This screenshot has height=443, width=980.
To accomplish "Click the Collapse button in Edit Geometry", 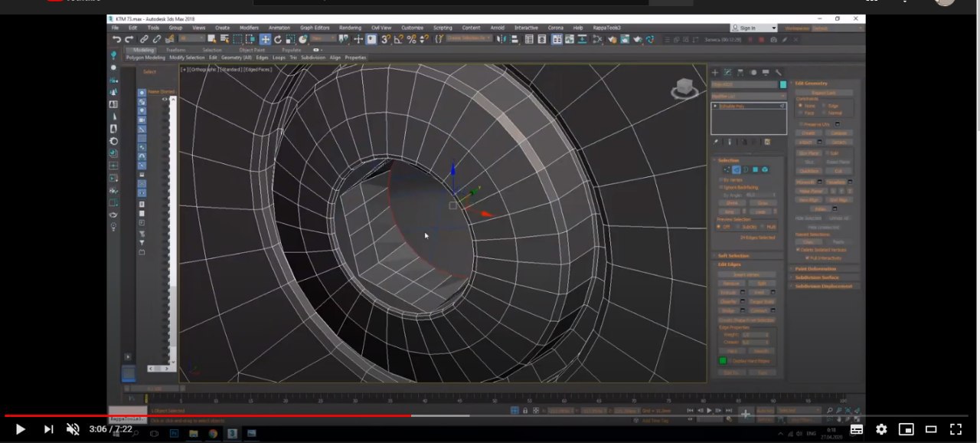I will click(840, 133).
